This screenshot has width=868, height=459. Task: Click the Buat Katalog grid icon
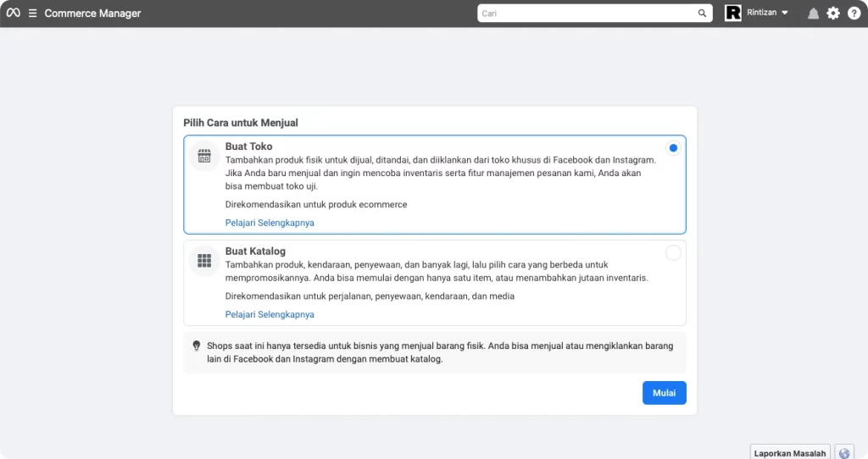click(x=204, y=261)
